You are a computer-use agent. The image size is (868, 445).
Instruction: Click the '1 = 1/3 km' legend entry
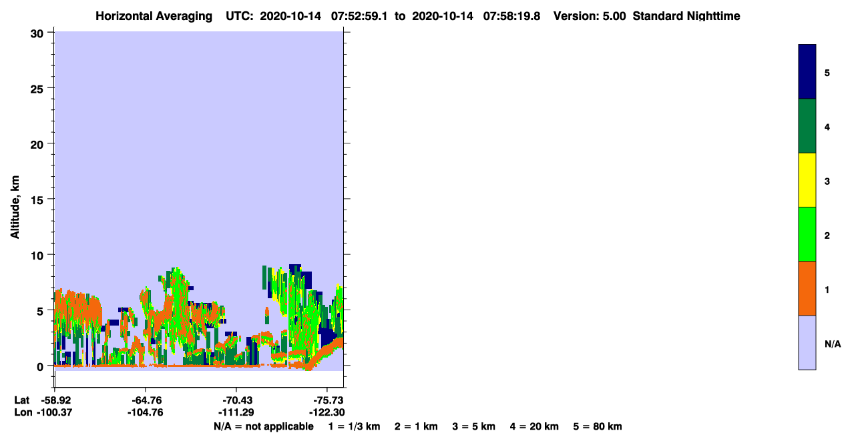click(x=354, y=426)
